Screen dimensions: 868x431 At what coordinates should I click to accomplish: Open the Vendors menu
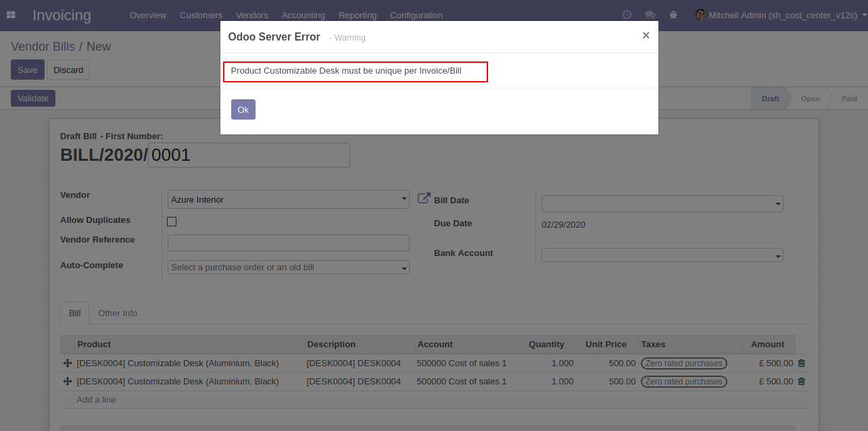click(252, 15)
